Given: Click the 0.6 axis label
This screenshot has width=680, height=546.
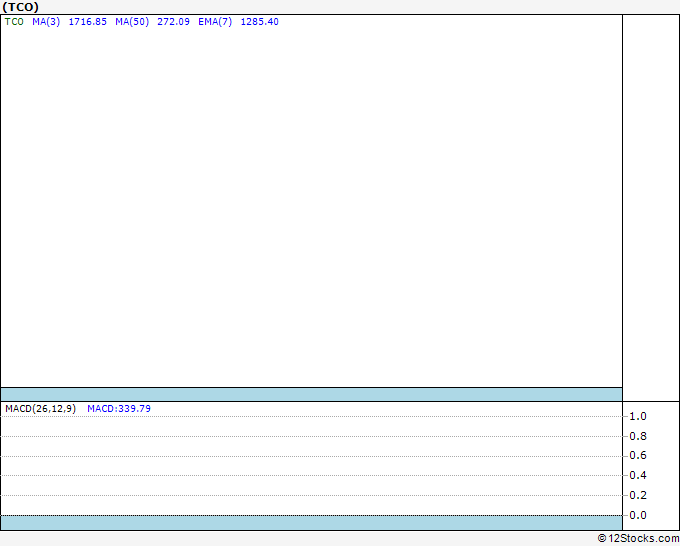Looking at the screenshot, I should (x=638, y=455).
